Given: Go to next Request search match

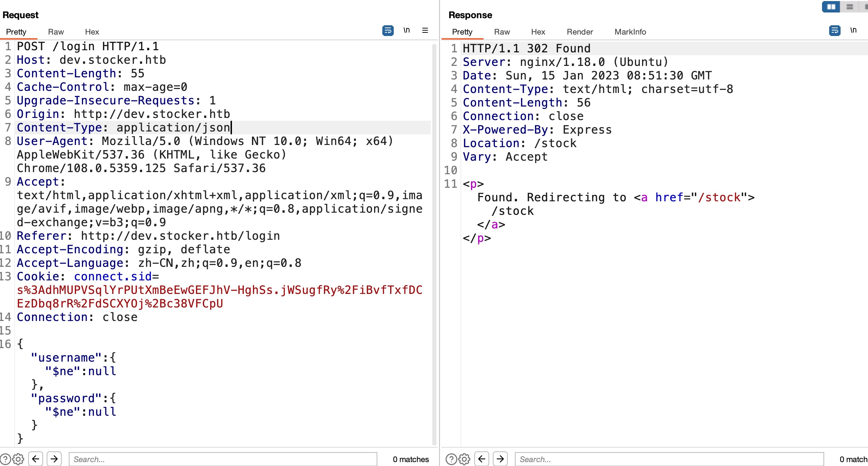Looking at the screenshot, I should [54, 459].
